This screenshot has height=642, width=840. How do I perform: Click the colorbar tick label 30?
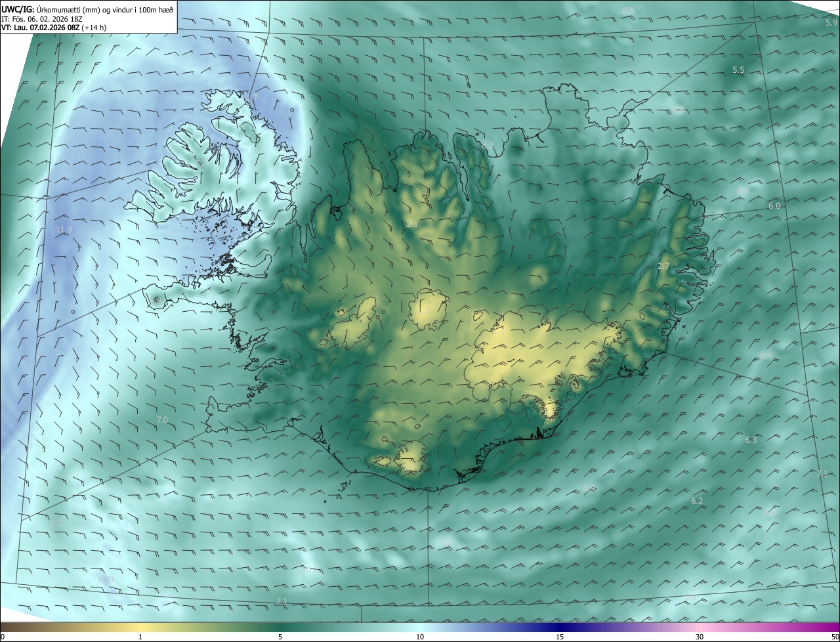point(700,637)
